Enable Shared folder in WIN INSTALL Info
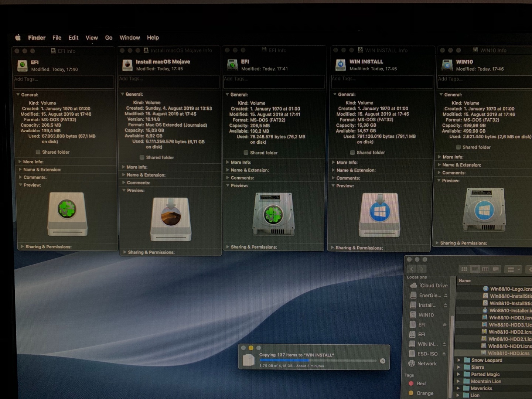 pyautogui.click(x=352, y=153)
